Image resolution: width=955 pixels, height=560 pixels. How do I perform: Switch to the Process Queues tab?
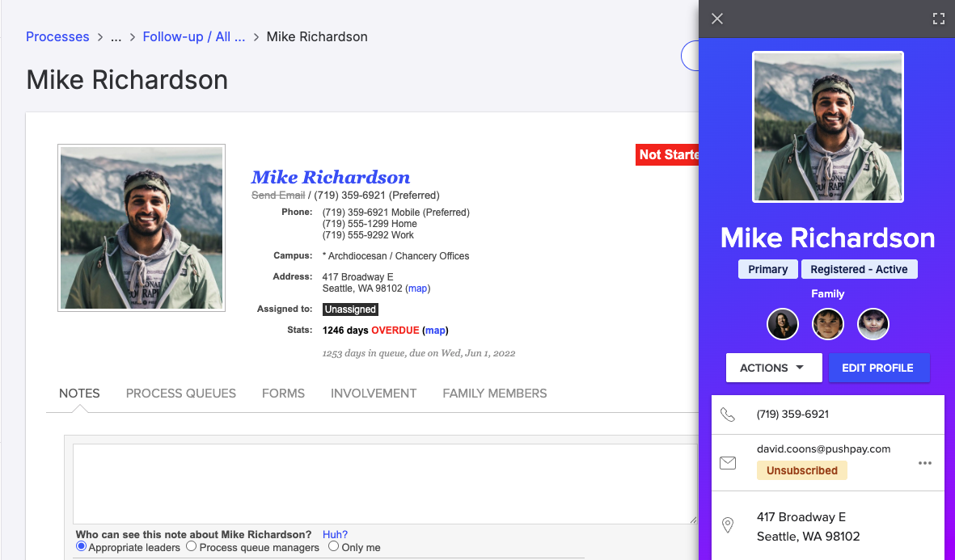(x=181, y=394)
